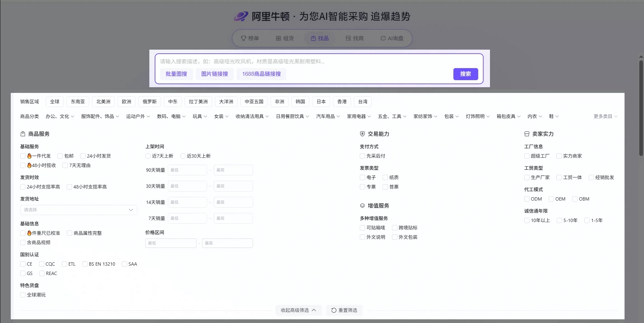Click the 90天销量 最低 input
Screen dimensions: 644x323
point(187,170)
